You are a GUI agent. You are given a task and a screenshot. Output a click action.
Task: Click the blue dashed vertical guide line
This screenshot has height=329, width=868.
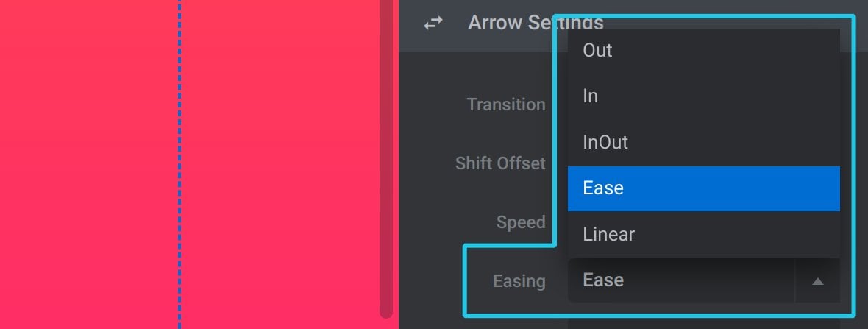coord(179,165)
